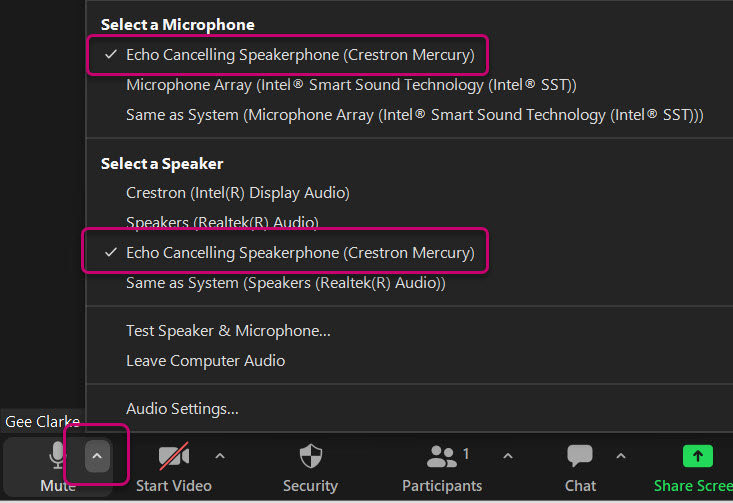This screenshot has height=503, width=733.
Task: Click the Start Video camera icon
Action: coord(174,456)
